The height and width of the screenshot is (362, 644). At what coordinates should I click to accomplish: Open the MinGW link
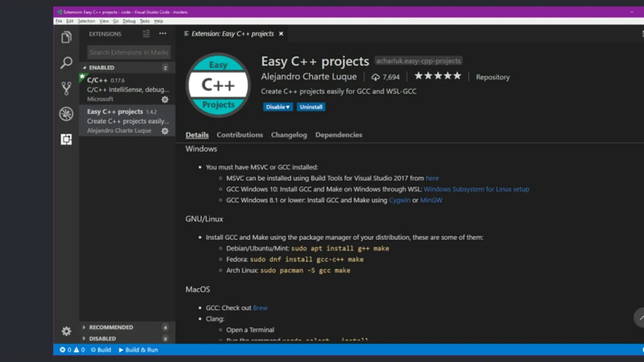[431, 200]
